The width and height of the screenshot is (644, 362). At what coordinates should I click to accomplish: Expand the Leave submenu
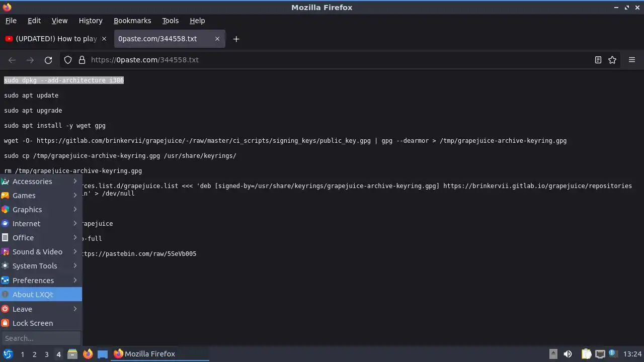(x=41, y=309)
